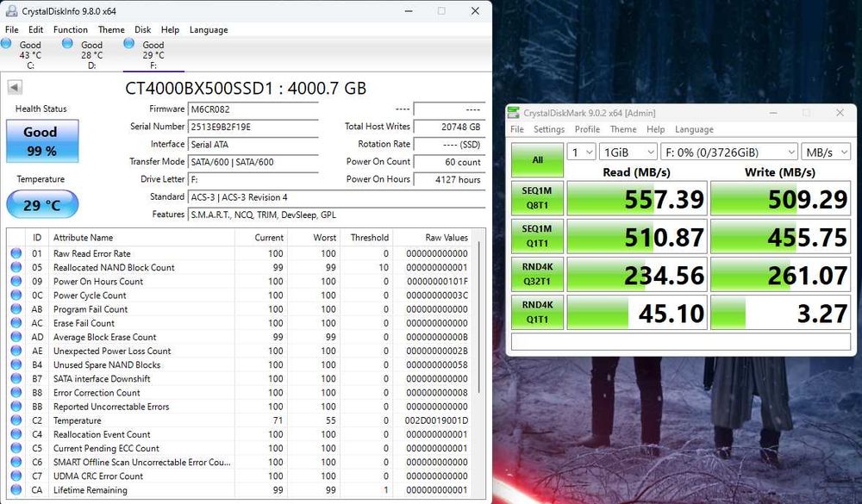Select drive D: Good 28 °C
The height and width of the screenshot is (504, 862).
[x=92, y=54]
